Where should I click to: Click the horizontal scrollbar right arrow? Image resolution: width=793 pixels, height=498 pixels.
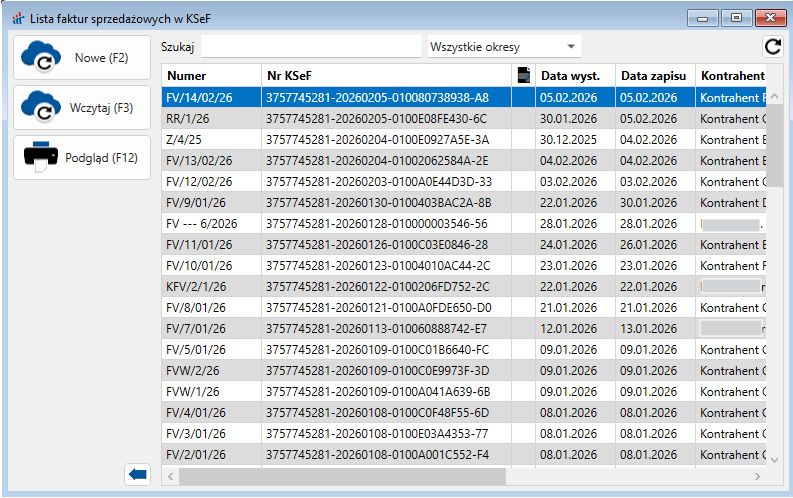point(756,476)
